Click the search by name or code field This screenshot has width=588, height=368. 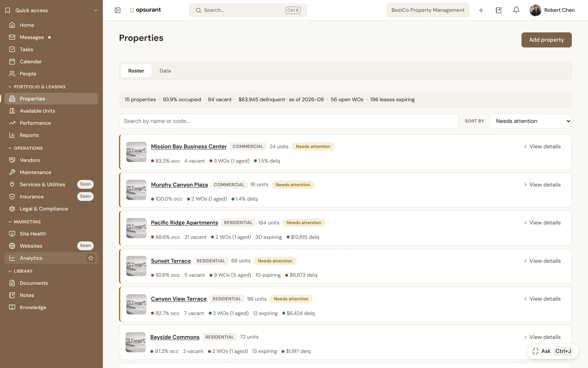[289, 121]
